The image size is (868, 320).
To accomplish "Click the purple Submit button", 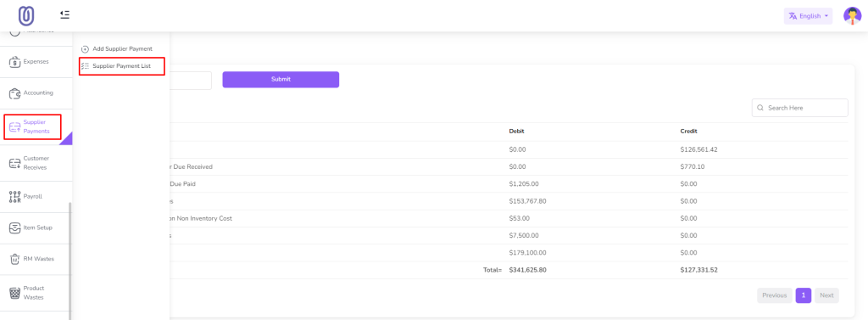I will 281,79.
